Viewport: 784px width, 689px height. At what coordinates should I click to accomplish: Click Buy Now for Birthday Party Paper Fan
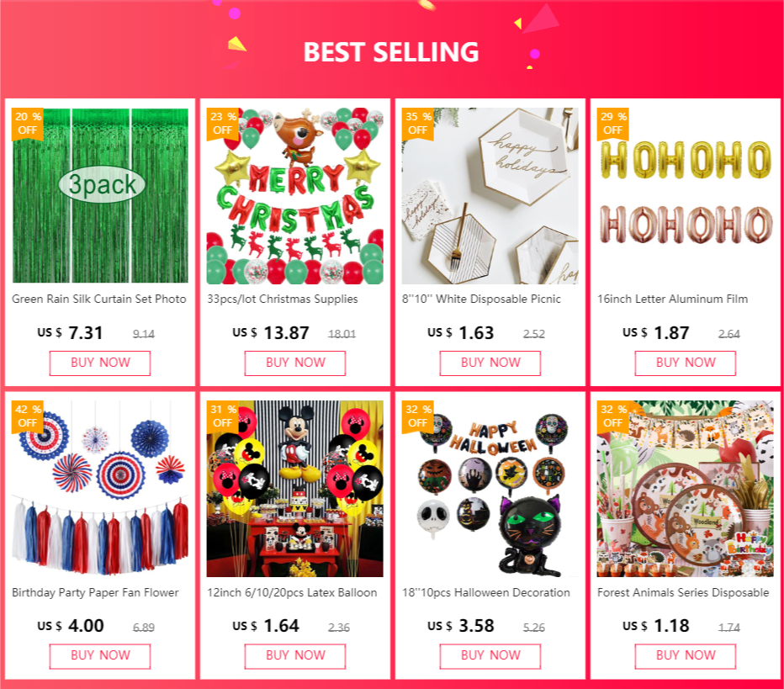[100, 656]
